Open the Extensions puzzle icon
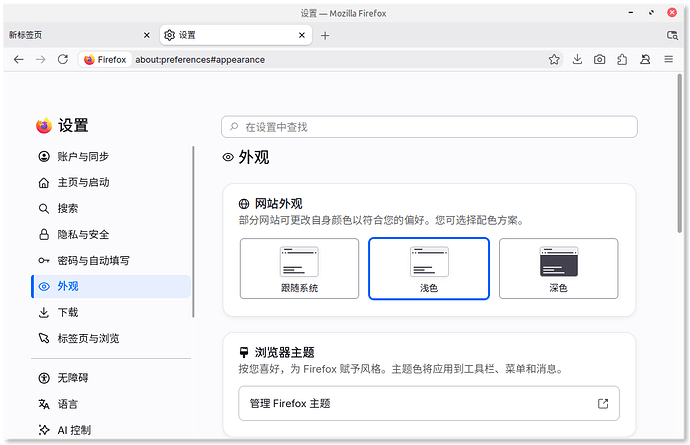Viewport: 690px width, 445px height. point(622,59)
